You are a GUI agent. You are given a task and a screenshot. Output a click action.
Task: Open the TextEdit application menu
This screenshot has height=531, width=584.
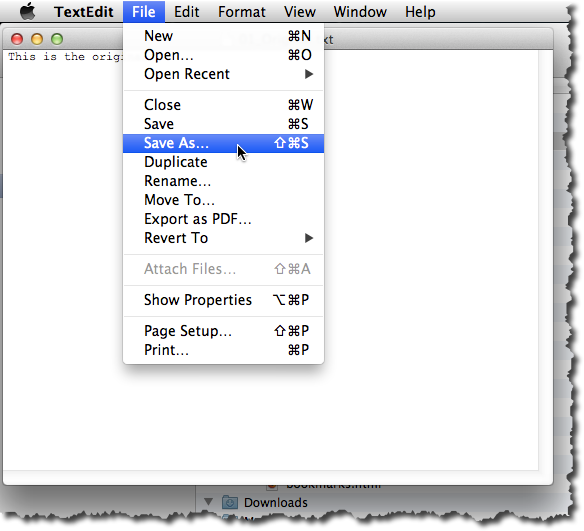tap(84, 12)
